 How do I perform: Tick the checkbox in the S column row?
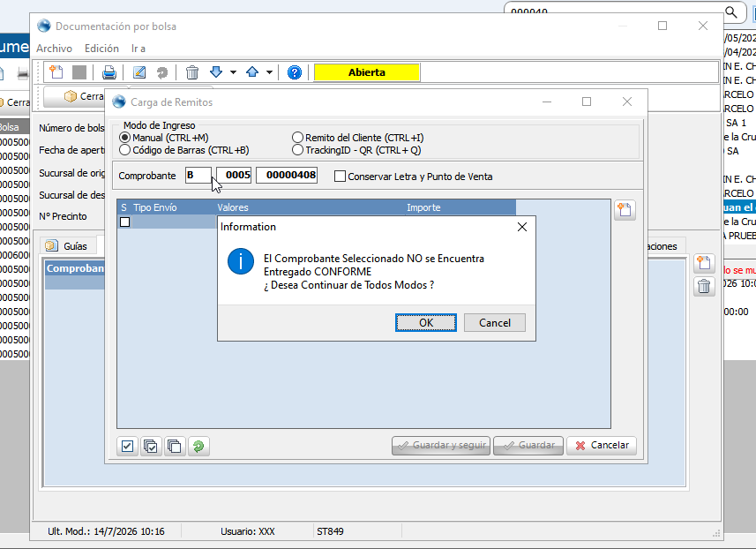click(125, 222)
